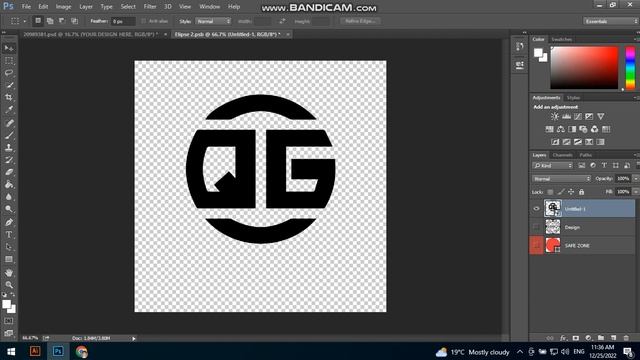Select the Path Selection tool
This screenshot has height=360, width=640.
coord(9,247)
